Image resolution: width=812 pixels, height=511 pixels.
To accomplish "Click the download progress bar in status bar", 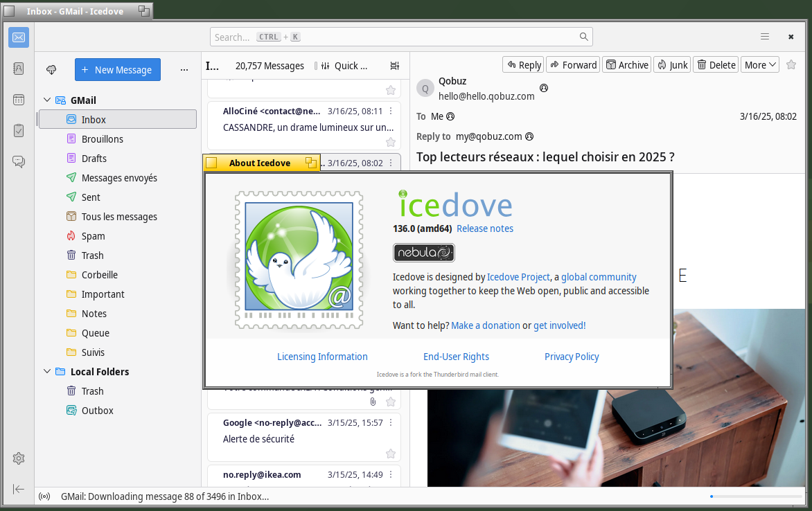I will pos(756,496).
